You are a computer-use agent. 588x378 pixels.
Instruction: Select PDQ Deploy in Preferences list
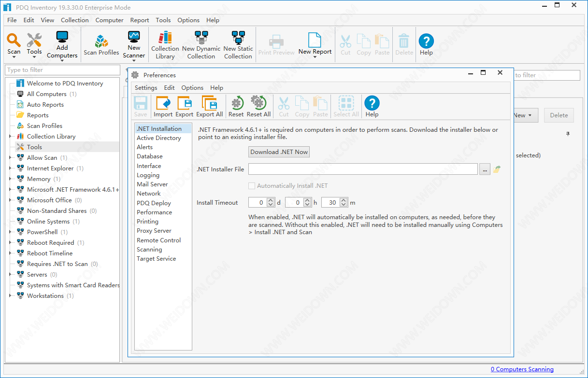(x=154, y=203)
